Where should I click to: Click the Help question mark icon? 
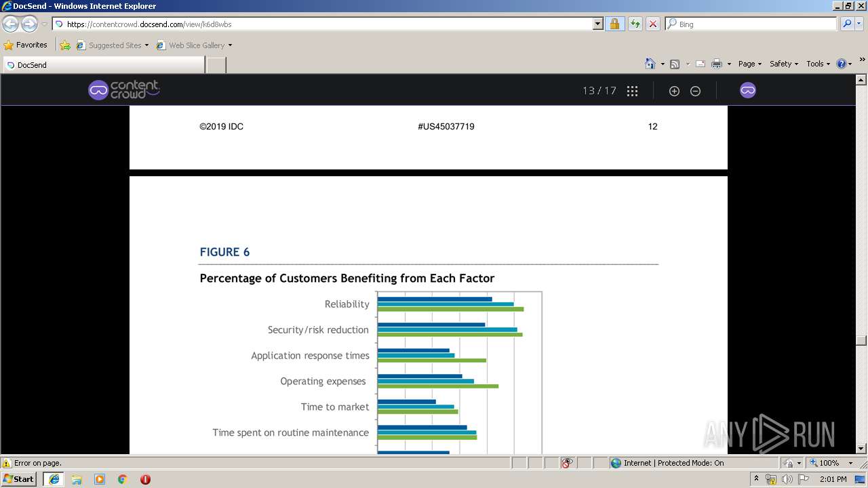point(841,64)
